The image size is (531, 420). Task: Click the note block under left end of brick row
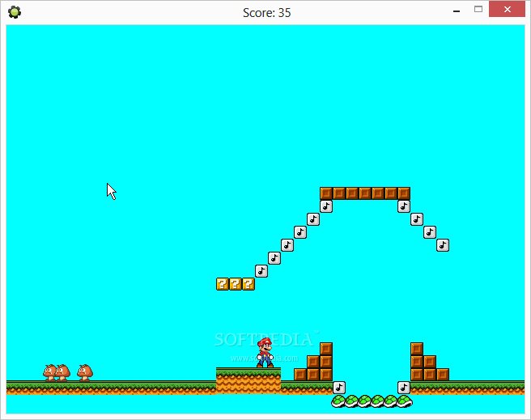[x=326, y=206]
